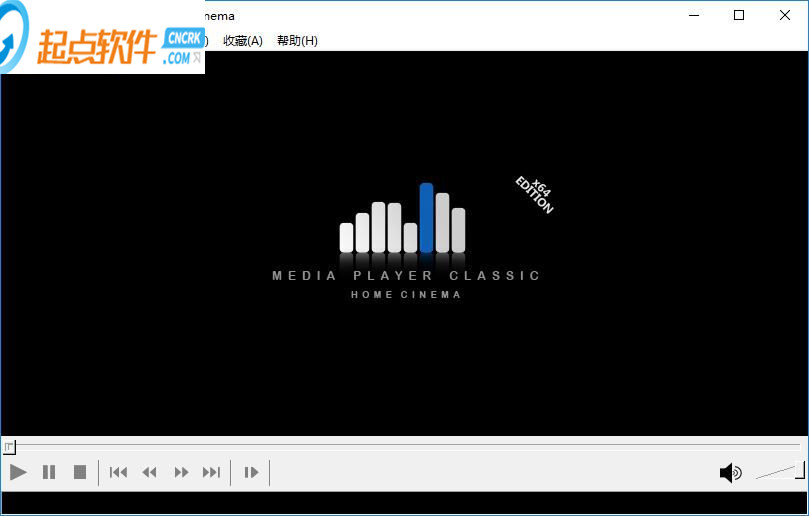Start playback with the Play button
The width and height of the screenshot is (809, 516).
(18, 472)
